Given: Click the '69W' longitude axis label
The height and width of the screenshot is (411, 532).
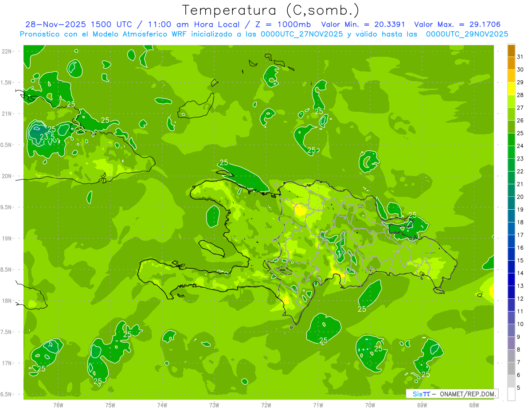Looking at the screenshot, I should tap(422, 405).
